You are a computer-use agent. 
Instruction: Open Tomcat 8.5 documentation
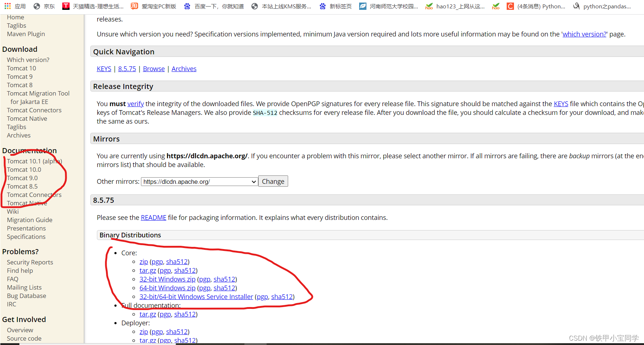coord(22,186)
